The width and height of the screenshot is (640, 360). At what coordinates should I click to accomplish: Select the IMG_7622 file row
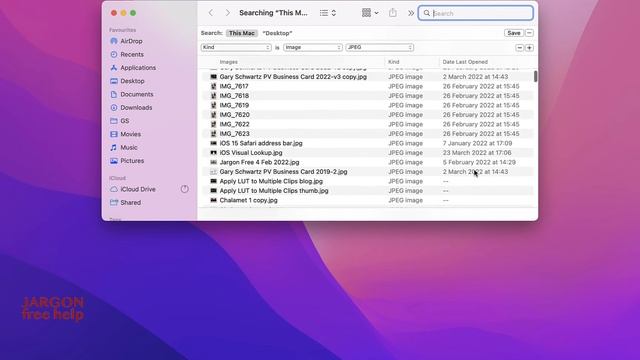click(x=367, y=124)
